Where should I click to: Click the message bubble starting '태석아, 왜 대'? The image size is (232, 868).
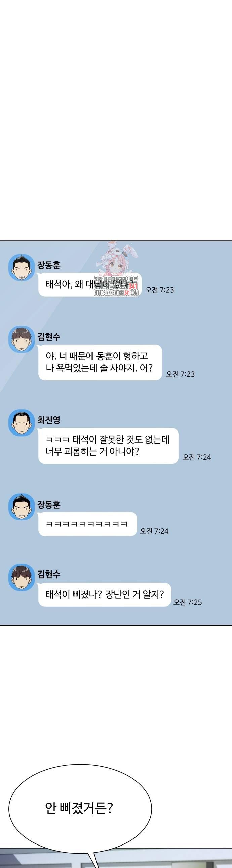coord(90,285)
